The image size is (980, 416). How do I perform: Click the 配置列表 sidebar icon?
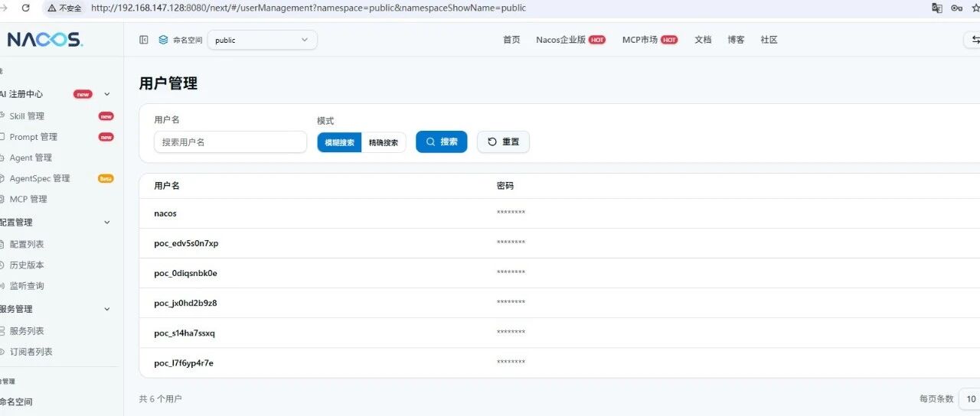click(x=2, y=244)
